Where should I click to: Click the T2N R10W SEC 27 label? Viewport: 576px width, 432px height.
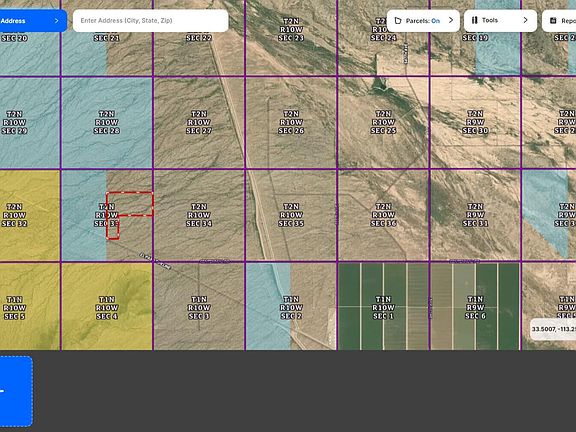click(199, 122)
